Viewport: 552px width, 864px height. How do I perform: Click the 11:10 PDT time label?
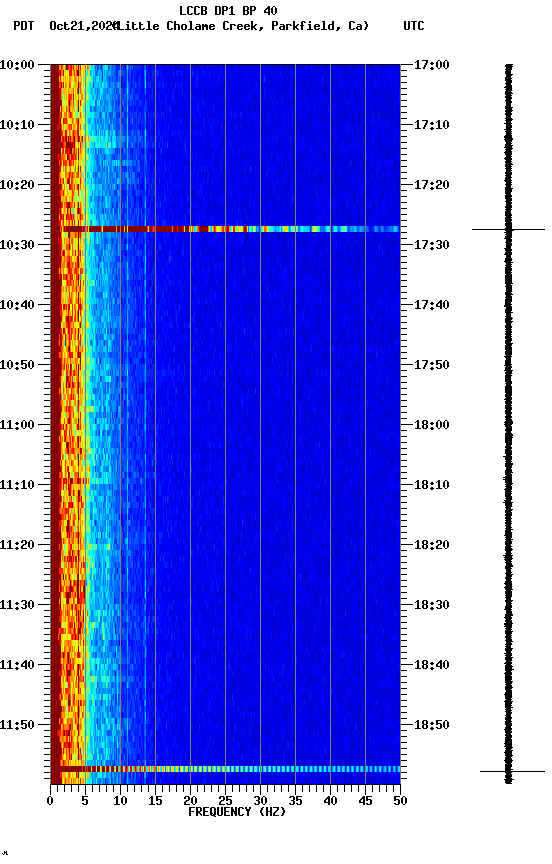[17, 485]
